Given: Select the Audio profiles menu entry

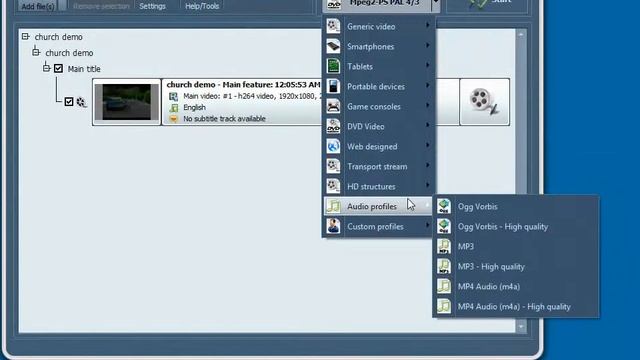Looking at the screenshot, I should [x=378, y=207].
